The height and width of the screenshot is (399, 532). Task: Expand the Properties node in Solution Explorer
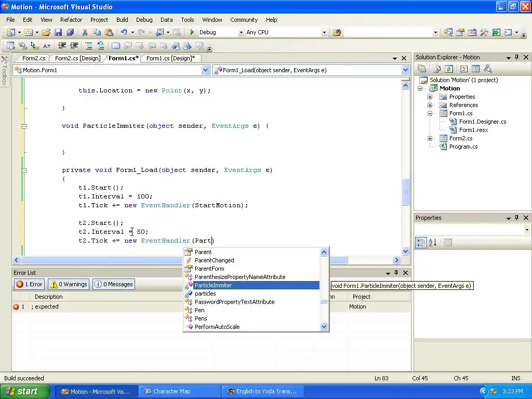coord(430,97)
